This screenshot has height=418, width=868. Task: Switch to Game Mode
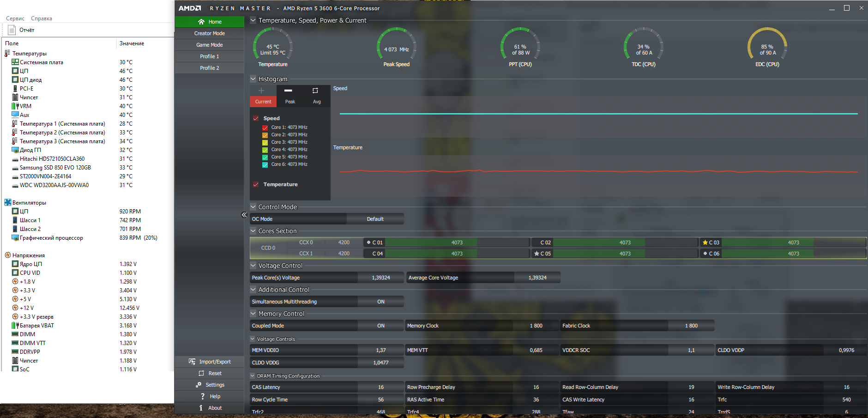[x=210, y=45]
